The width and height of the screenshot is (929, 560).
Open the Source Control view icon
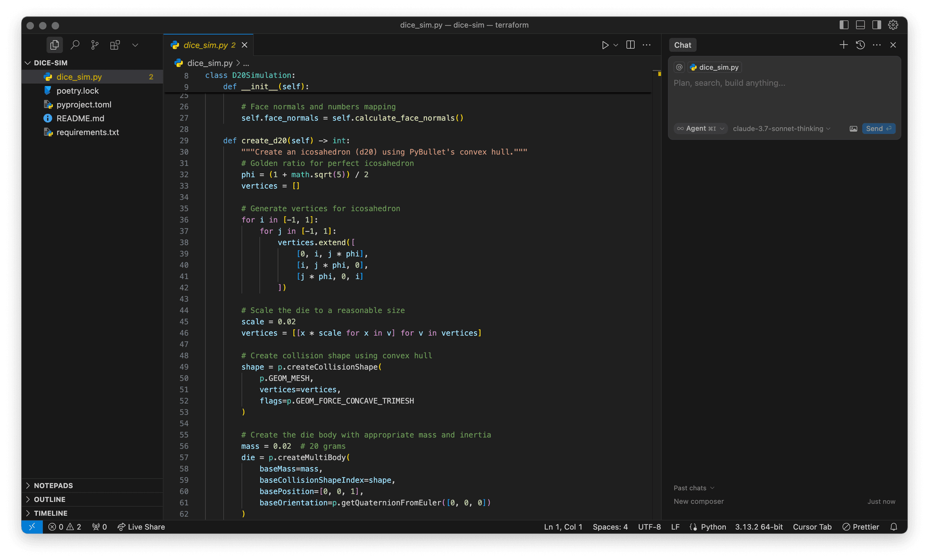tap(95, 45)
